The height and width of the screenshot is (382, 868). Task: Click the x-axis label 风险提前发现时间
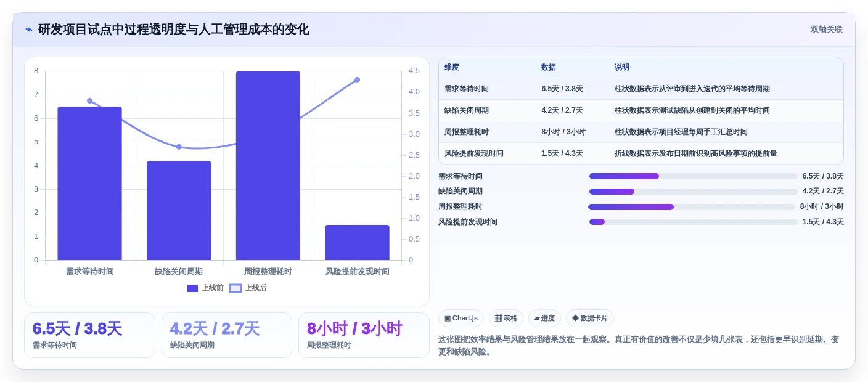click(x=358, y=272)
